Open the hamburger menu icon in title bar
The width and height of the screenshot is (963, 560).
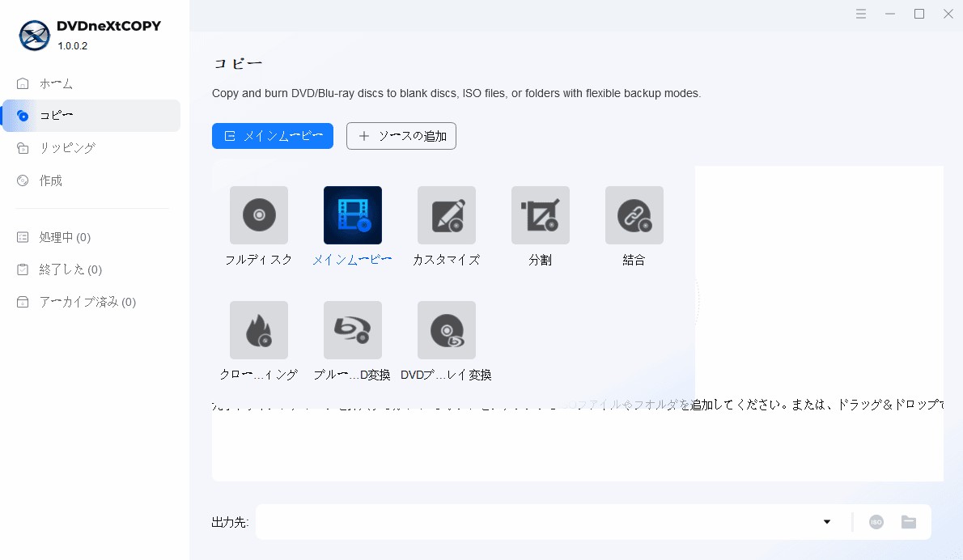[861, 14]
